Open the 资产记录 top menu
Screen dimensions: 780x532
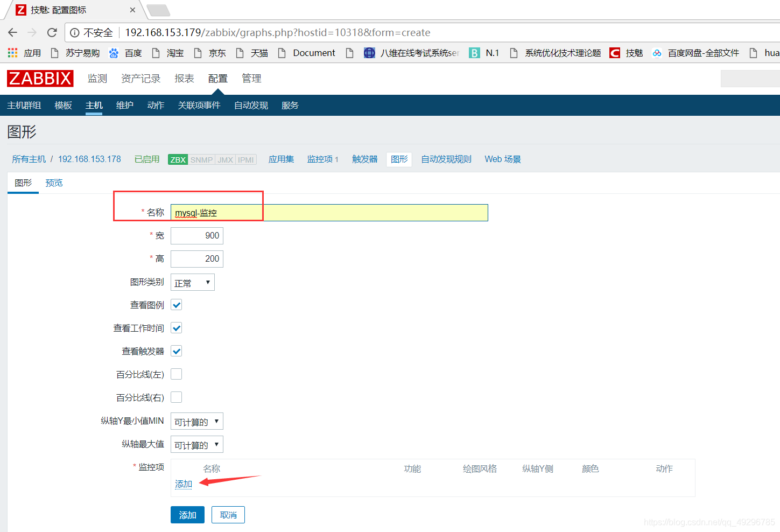point(141,79)
